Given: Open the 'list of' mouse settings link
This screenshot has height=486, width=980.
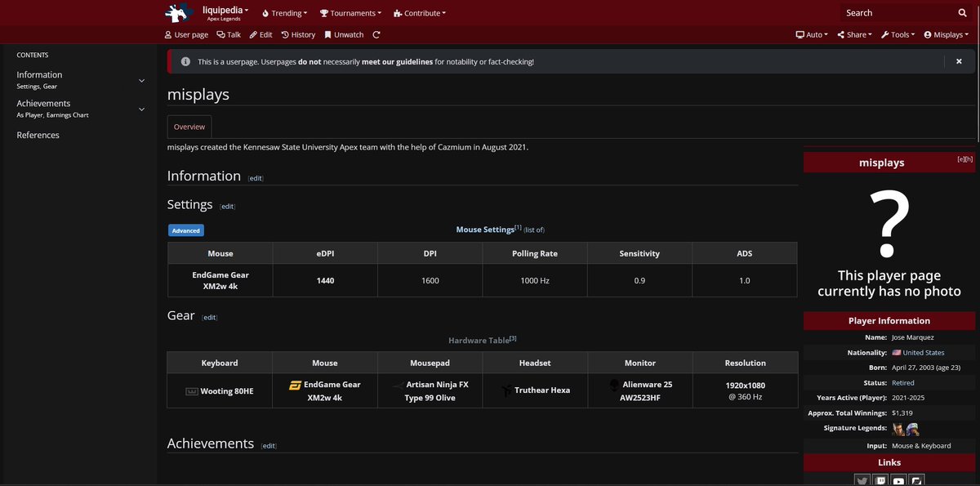Looking at the screenshot, I should 534,230.
